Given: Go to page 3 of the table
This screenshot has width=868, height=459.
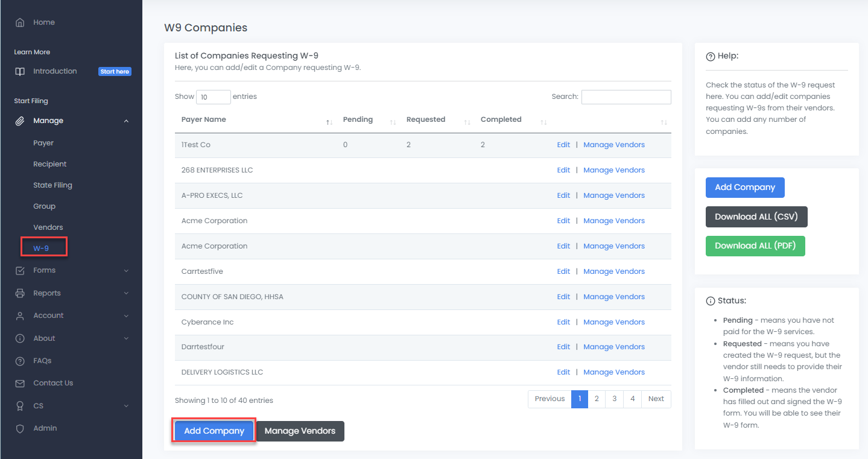Looking at the screenshot, I should pyautogui.click(x=614, y=399).
